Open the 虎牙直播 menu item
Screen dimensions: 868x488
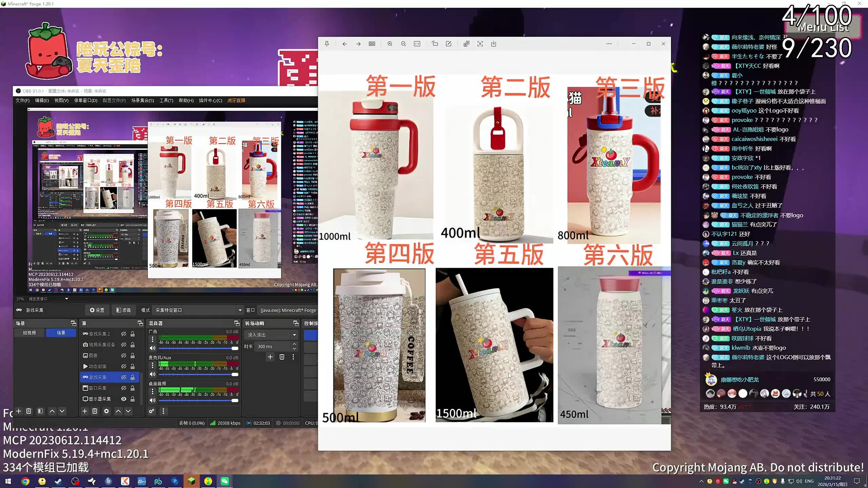click(x=236, y=100)
